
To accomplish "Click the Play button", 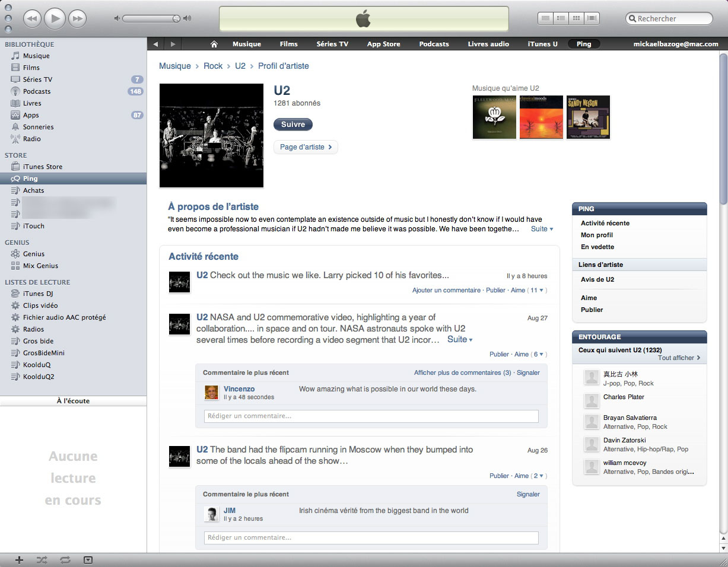I will point(55,19).
